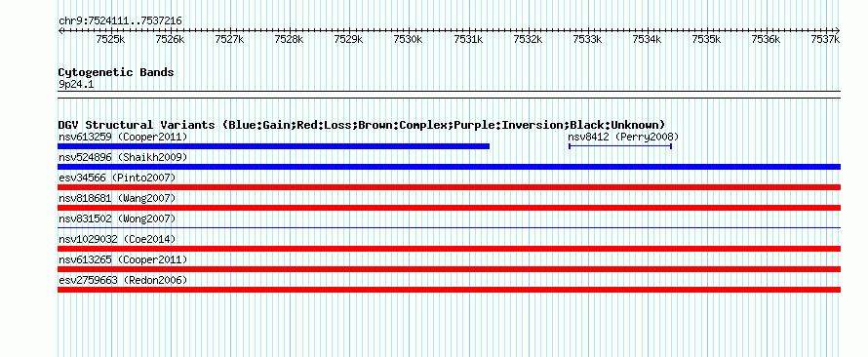Image resolution: width=868 pixels, height=357 pixels.
Task: Click the 7534k ruler mark
Action: pyautogui.click(x=648, y=39)
